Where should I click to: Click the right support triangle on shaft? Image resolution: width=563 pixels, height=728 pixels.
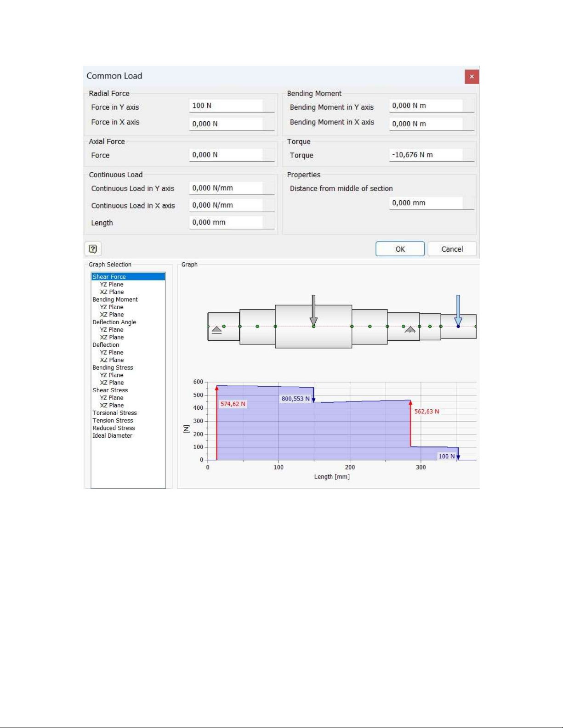(410, 329)
